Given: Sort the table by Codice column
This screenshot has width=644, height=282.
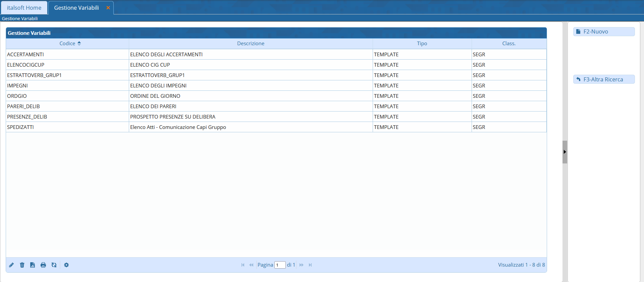Looking at the screenshot, I should pyautogui.click(x=67, y=44).
